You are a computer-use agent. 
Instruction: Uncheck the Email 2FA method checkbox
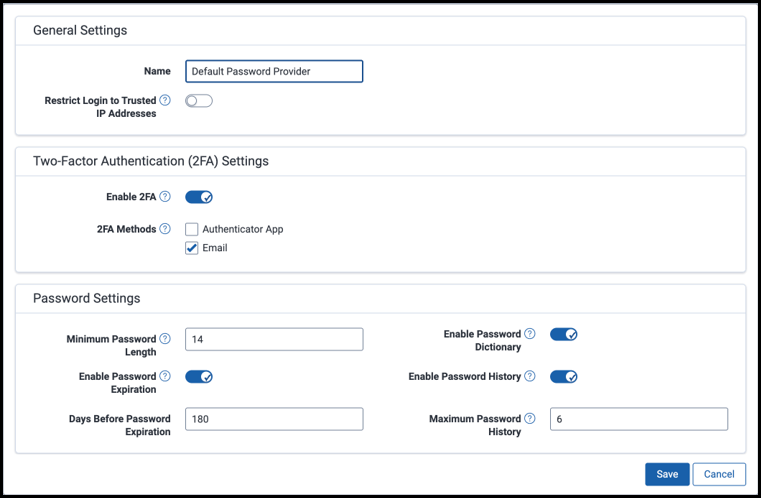[192, 248]
